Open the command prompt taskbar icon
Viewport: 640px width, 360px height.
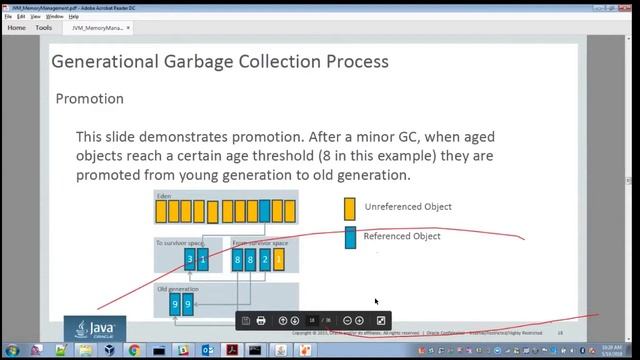tap(255, 350)
